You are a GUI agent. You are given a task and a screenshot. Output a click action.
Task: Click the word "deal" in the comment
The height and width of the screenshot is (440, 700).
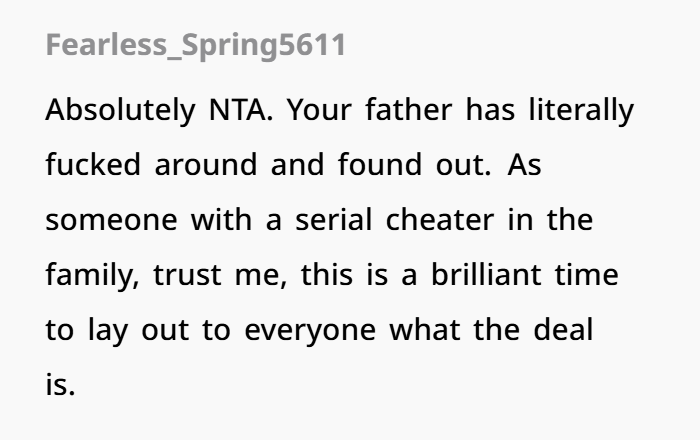click(563, 329)
